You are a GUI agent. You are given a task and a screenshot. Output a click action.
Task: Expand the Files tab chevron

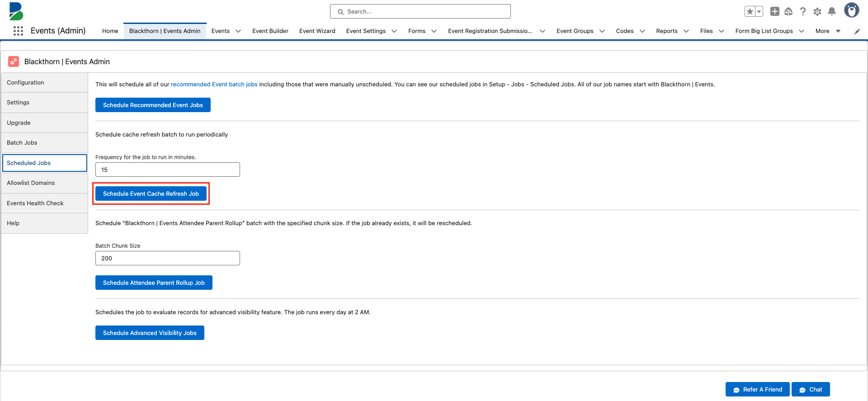(x=722, y=31)
